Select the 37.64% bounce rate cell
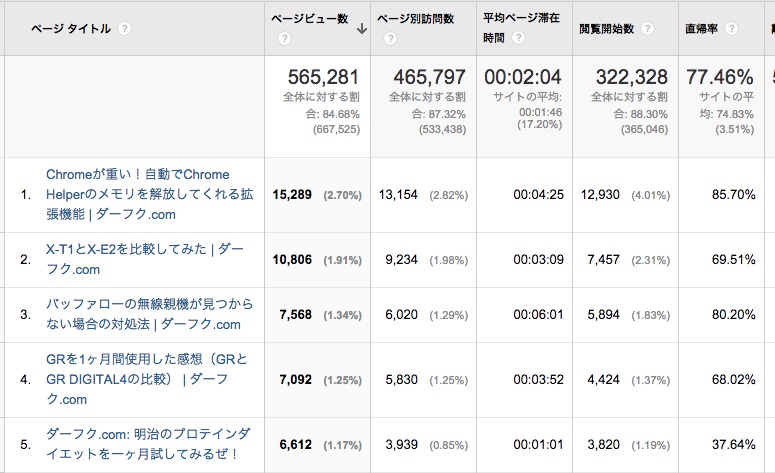This screenshot has width=775, height=473. click(733, 444)
